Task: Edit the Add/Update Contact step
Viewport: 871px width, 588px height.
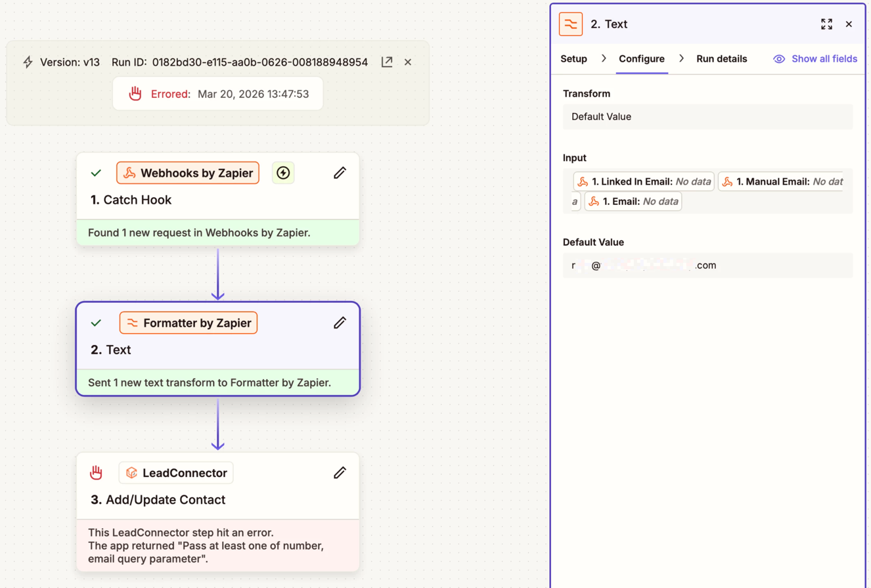Action: 340,472
